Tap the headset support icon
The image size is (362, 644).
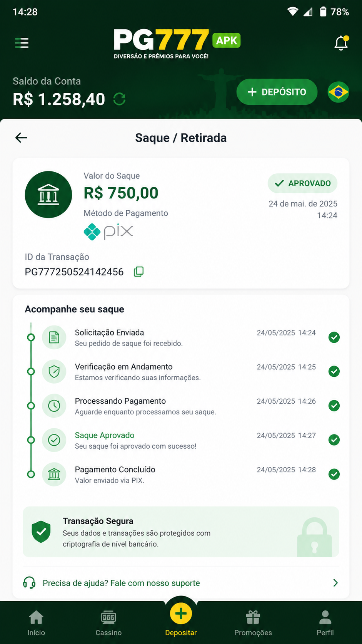point(29,583)
